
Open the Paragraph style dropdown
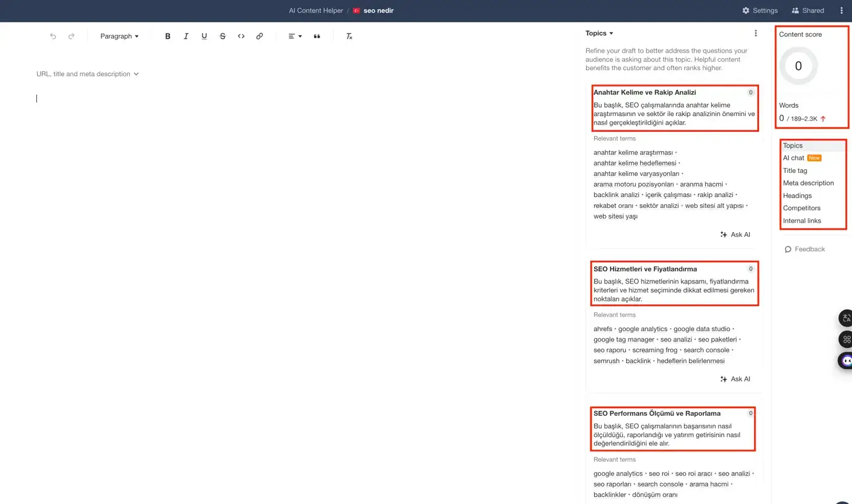pos(119,36)
